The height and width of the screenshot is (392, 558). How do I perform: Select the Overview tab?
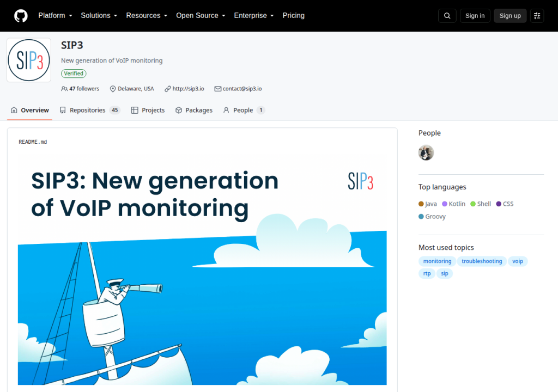coord(29,110)
